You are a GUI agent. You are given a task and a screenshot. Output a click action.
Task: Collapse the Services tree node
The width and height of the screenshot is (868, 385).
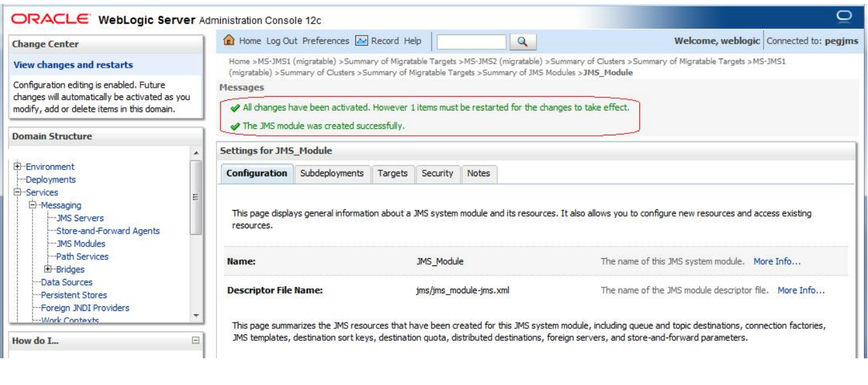tap(17, 192)
